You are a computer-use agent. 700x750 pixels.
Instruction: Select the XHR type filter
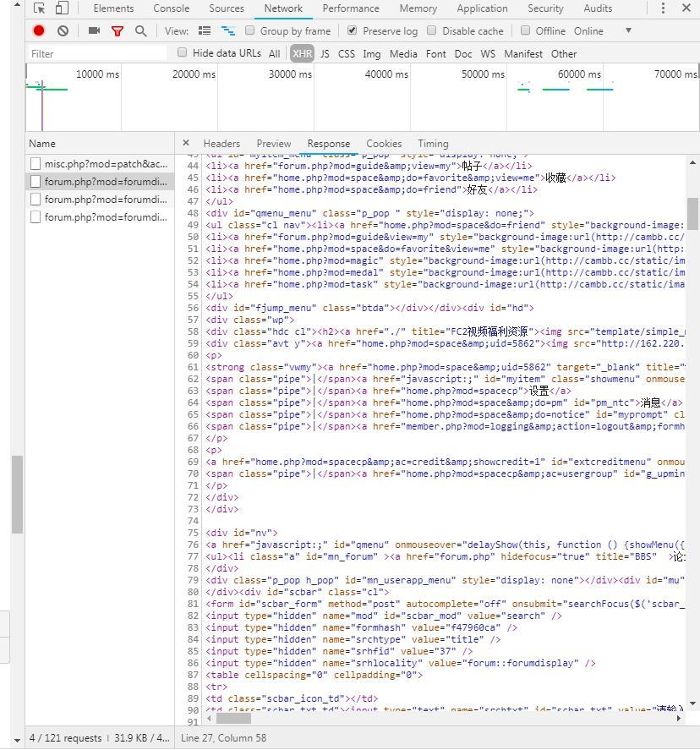pyautogui.click(x=302, y=53)
